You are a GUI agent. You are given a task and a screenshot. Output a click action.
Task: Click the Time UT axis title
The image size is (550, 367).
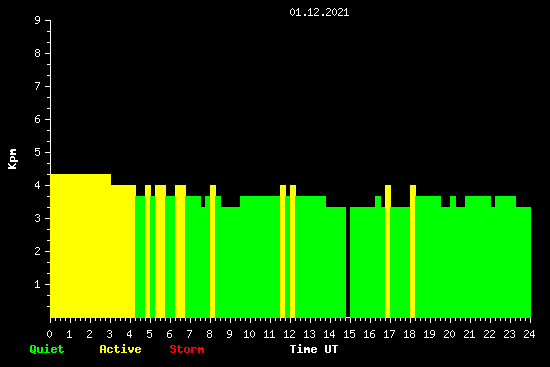pyautogui.click(x=314, y=349)
